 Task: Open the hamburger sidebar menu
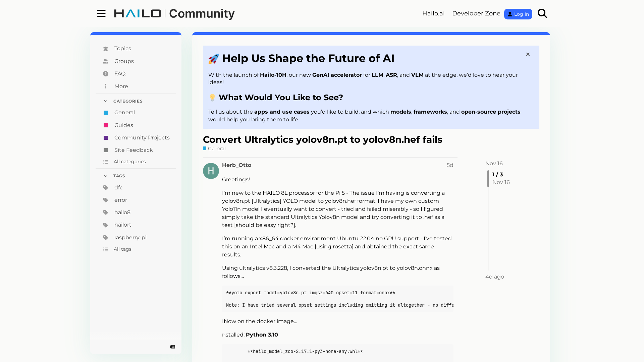(x=101, y=13)
